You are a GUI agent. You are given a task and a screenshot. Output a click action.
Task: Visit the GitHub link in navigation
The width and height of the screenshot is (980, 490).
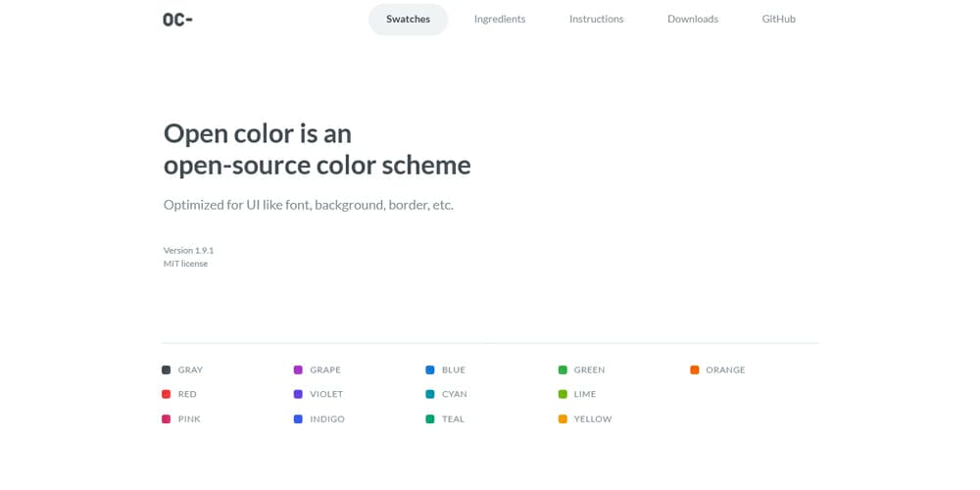779,20
